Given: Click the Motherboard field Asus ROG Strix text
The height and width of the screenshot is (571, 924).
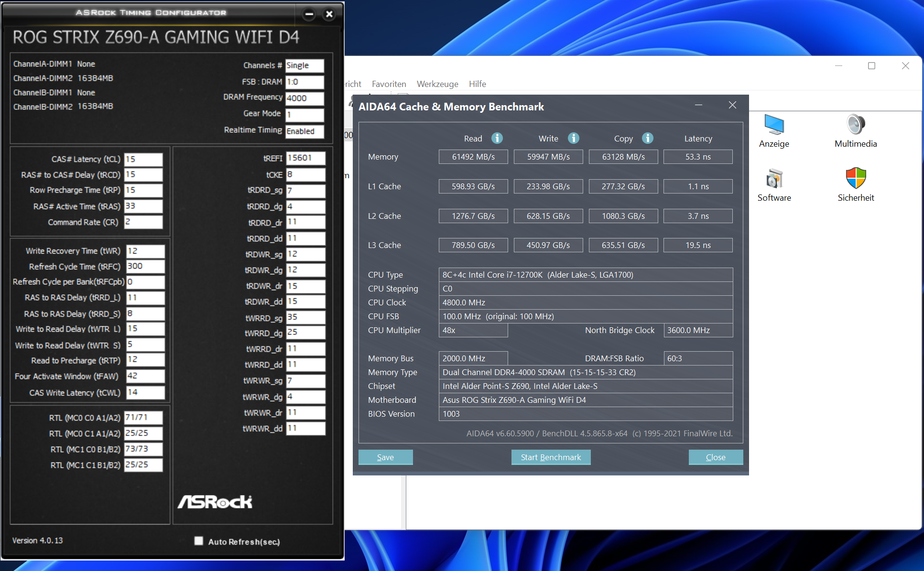Looking at the screenshot, I should click(586, 400).
